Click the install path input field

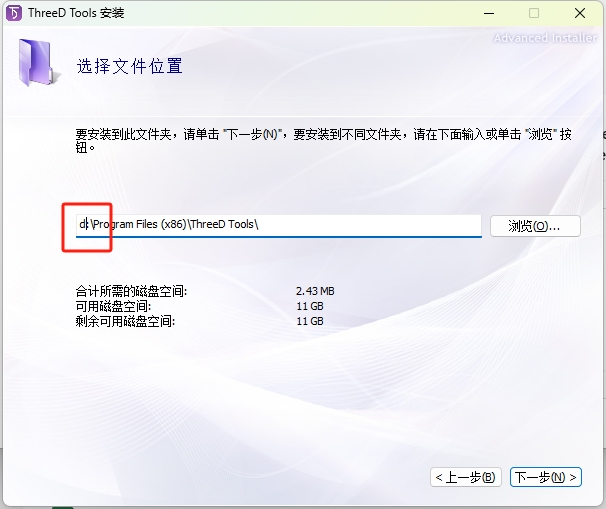pyautogui.click(x=279, y=225)
